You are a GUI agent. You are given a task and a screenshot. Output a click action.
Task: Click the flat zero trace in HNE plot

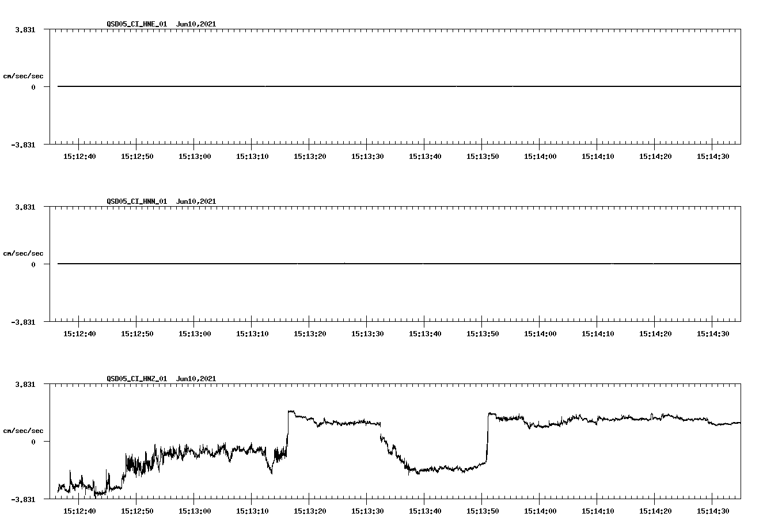399,86
